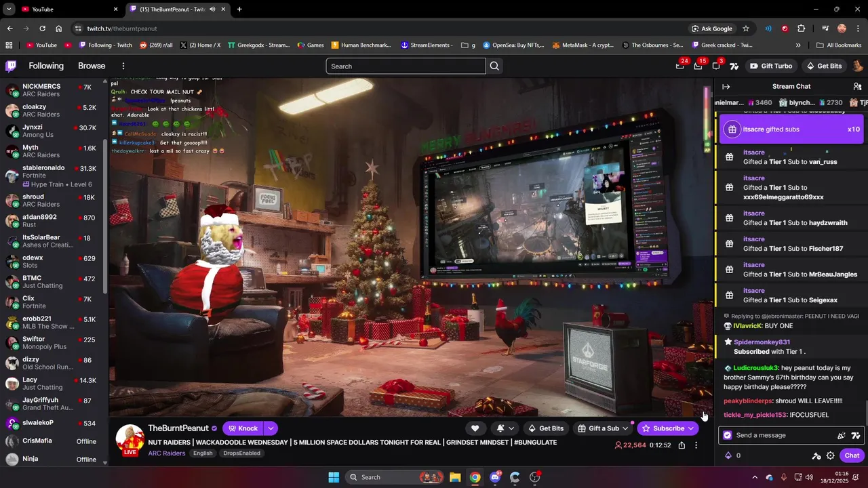Open the Twitch home logo

click(11, 66)
